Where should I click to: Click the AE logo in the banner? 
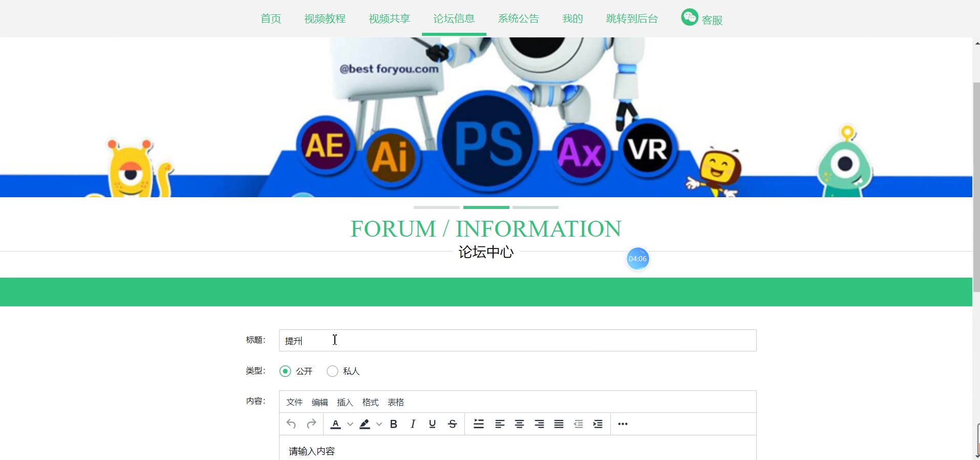[x=325, y=145]
